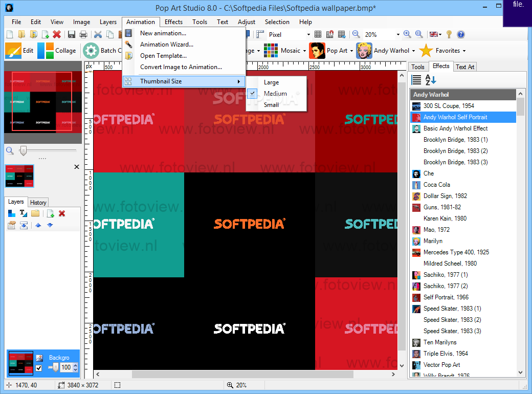Open the 20% zoom level dropdown
Viewport: 532px width, 394px height.
[398, 34]
